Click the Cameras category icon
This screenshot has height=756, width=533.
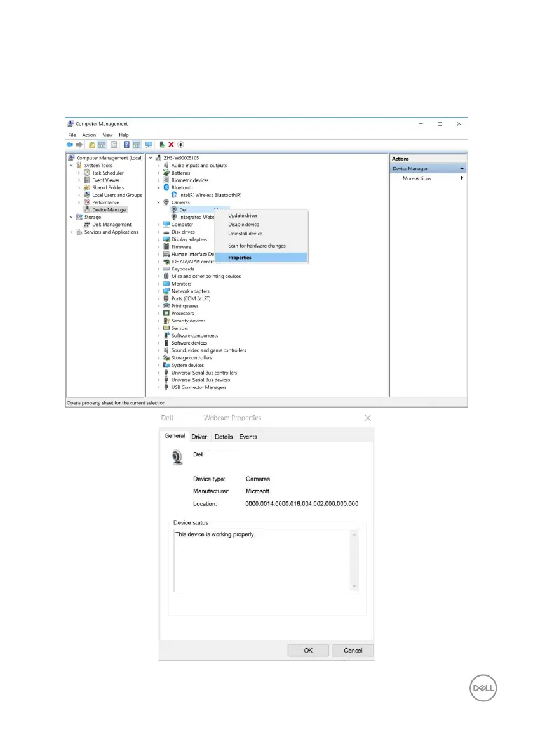click(166, 202)
